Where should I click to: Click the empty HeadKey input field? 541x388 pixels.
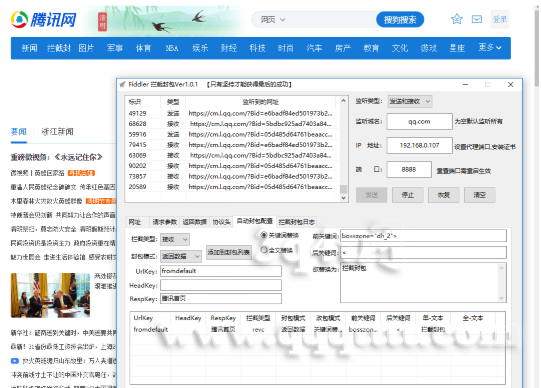click(x=221, y=285)
